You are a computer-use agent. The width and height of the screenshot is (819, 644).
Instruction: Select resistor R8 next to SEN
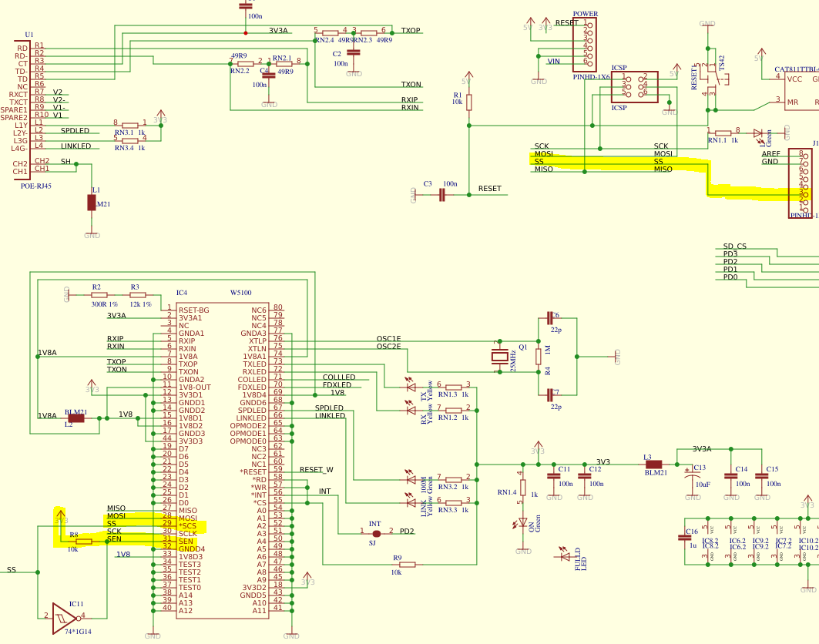coord(83,542)
